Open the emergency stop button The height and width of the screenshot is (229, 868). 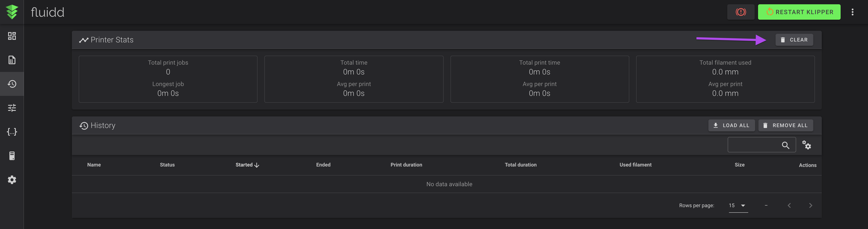741,12
